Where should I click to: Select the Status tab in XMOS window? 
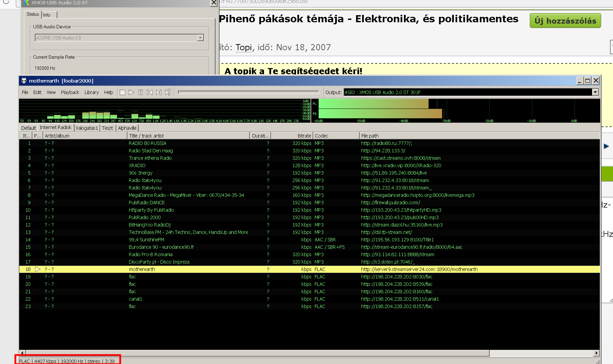[x=33, y=14]
